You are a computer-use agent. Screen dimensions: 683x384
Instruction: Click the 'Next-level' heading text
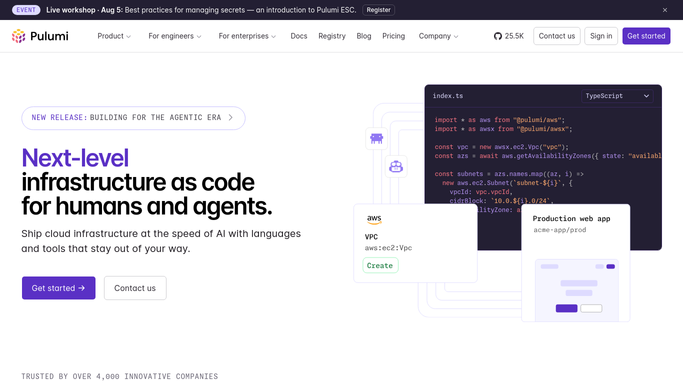[x=75, y=158]
